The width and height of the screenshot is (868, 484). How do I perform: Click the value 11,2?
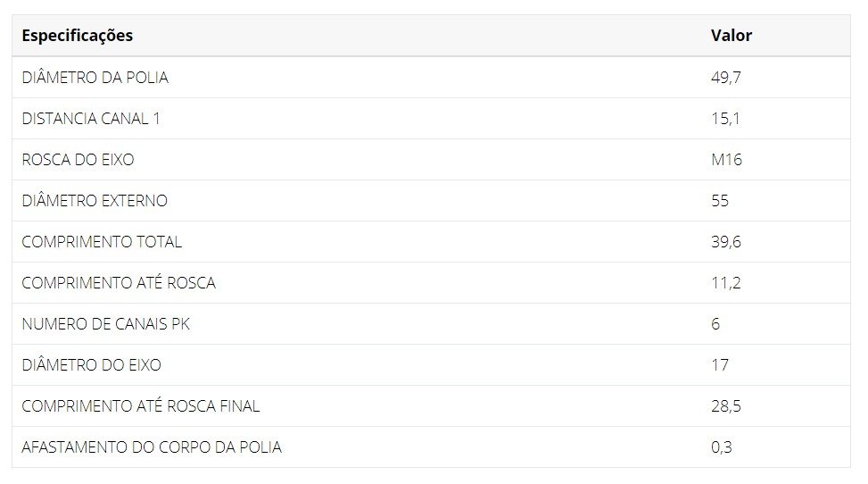(x=726, y=283)
